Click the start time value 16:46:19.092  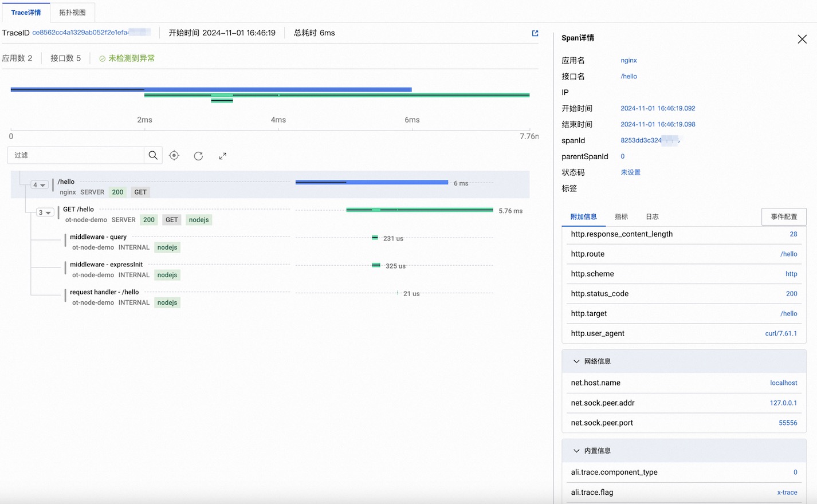tap(658, 108)
